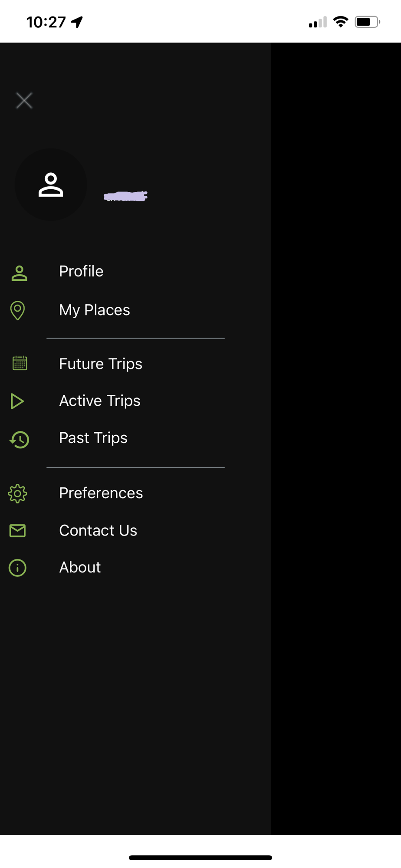The width and height of the screenshot is (401, 868).
Task: Go to Past Trips
Action: (x=93, y=438)
